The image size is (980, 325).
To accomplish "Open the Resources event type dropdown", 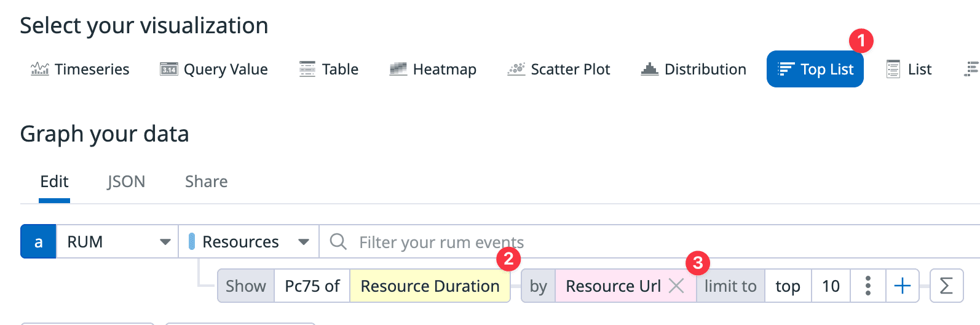I will tap(248, 241).
